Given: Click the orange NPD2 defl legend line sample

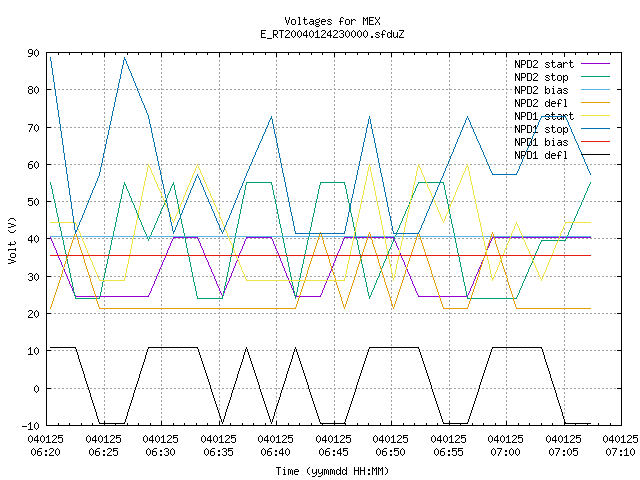Looking at the screenshot, I should pyautogui.click(x=596, y=103).
